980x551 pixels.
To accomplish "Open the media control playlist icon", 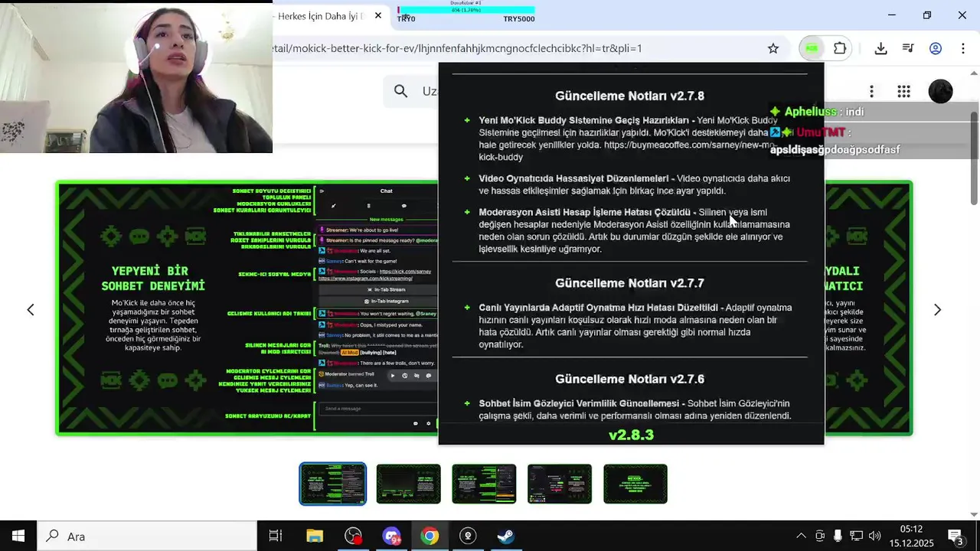I will coord(908,48).
